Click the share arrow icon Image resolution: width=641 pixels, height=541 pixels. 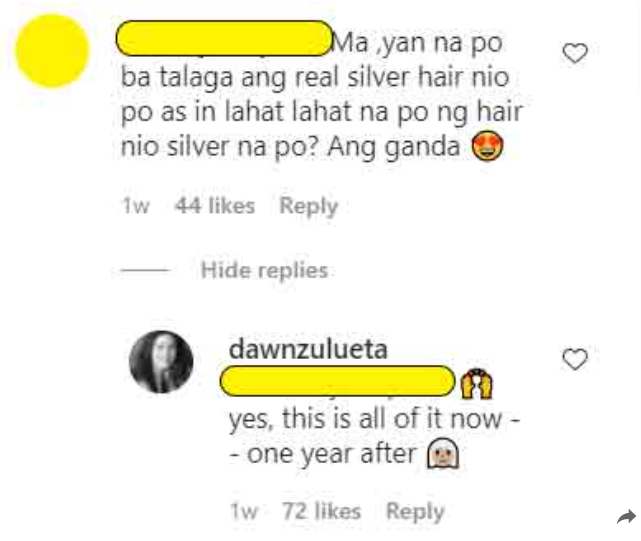[626, 517]
